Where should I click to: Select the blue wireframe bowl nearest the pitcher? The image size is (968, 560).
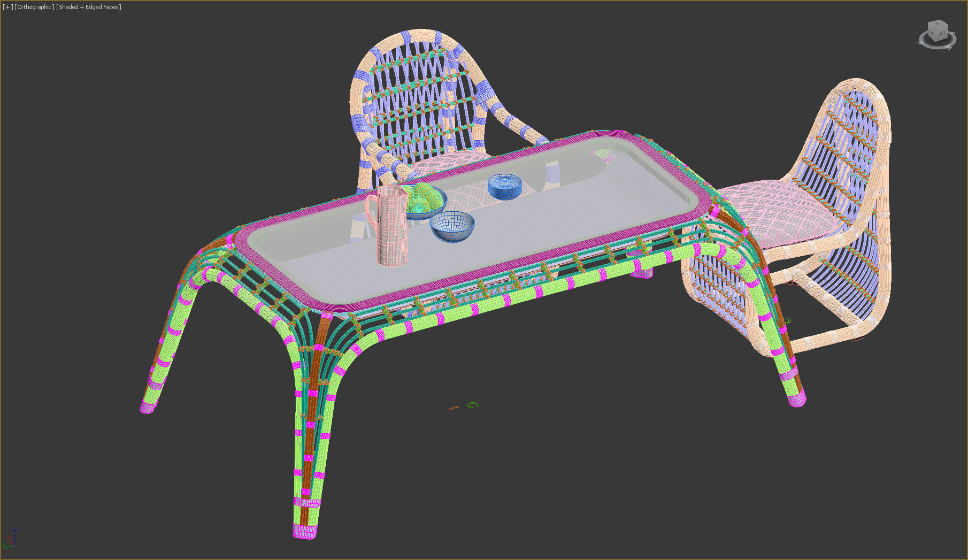coord(452,226)
